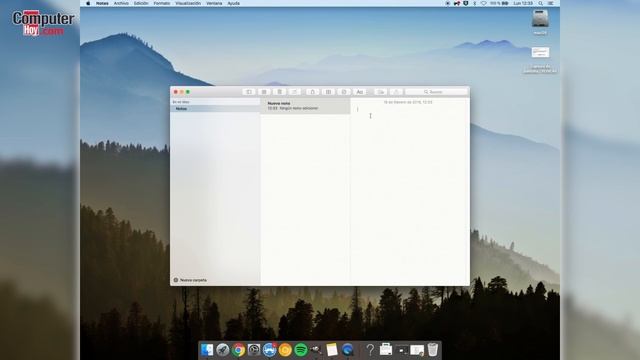Open the Visualización menu
Image resolution: width=640 pixels, height=360 pixels.
(188, 3)
